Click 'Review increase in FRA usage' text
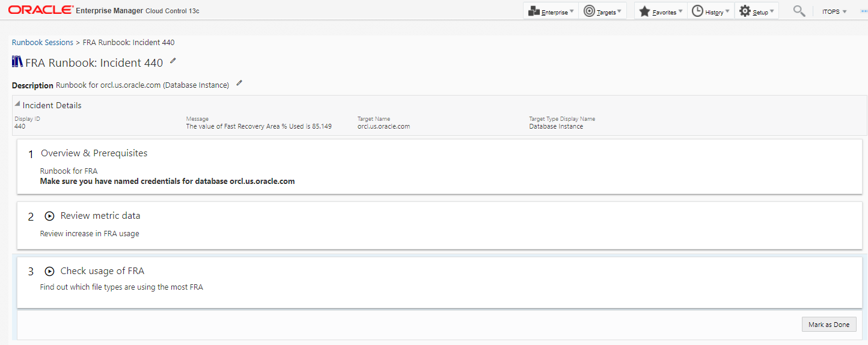This screenshot has height=345, width=868. (90, 234)
